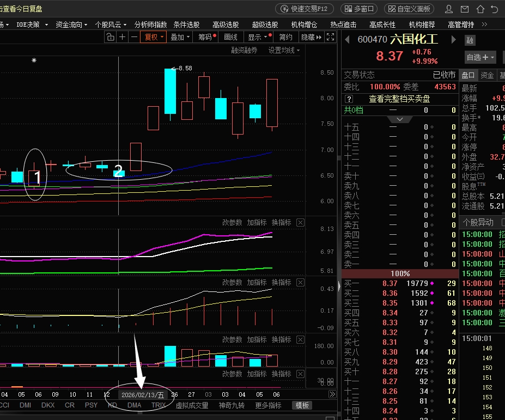Open 热点追击 menu

[x=343, y=25]
